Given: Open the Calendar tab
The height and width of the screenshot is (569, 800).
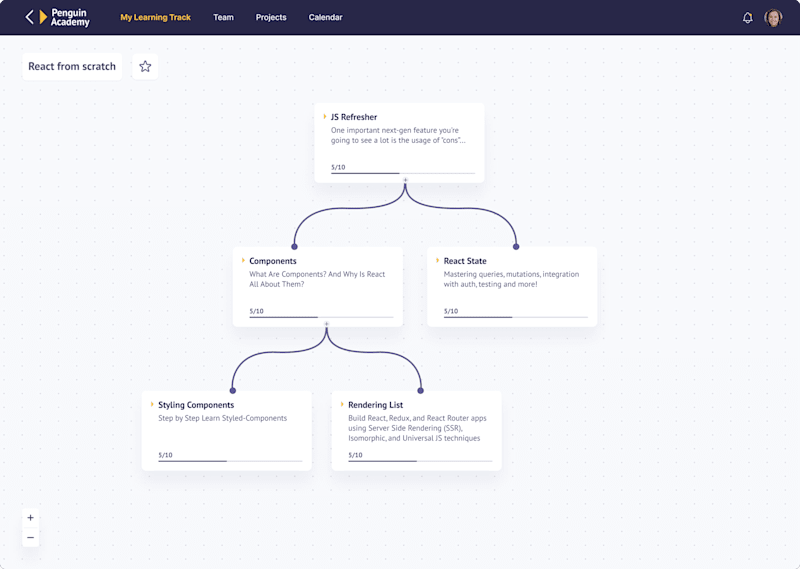Looking at the screenshot, I should (x=325, y=17).
